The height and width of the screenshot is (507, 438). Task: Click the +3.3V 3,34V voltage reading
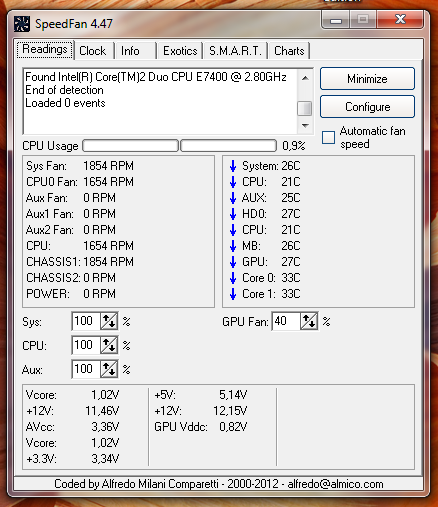73,459
